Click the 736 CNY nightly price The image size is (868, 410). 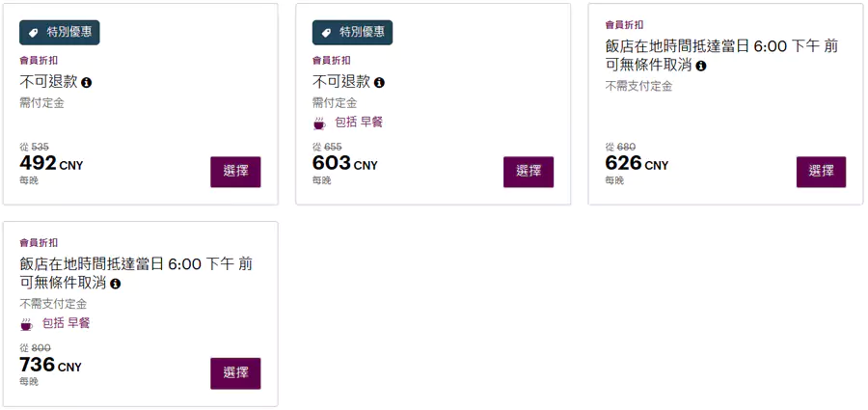coord(50,365)
